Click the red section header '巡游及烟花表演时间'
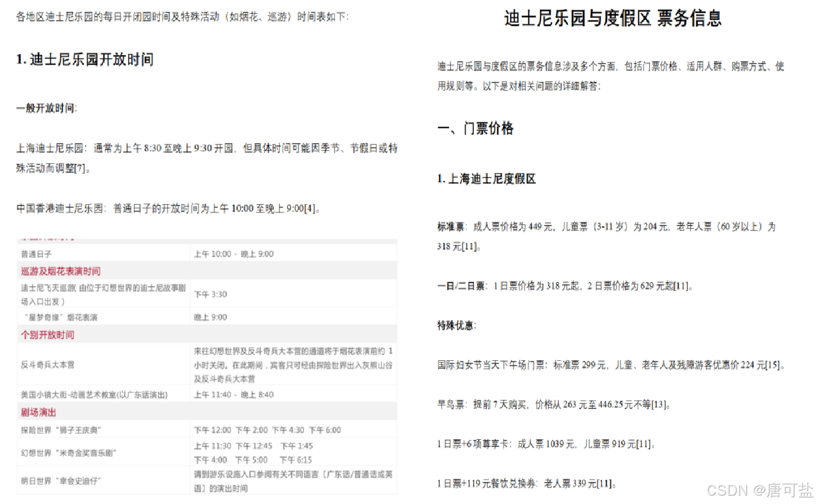The width and height of the screenshot is (816, 504). 61,271
